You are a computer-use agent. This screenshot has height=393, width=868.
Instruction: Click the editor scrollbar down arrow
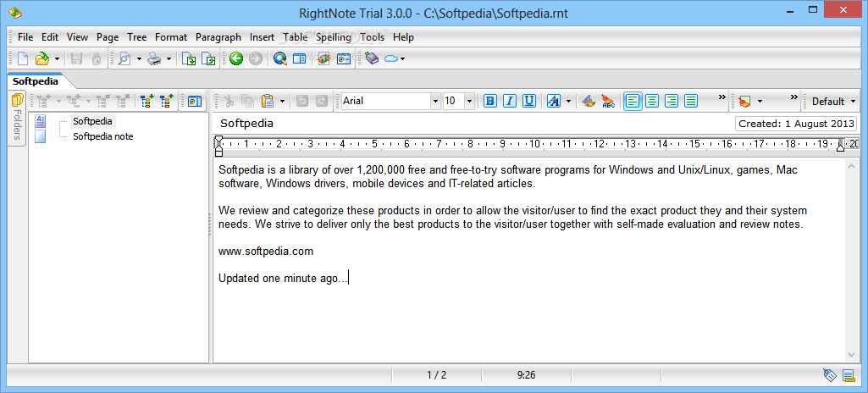point(852,355)
